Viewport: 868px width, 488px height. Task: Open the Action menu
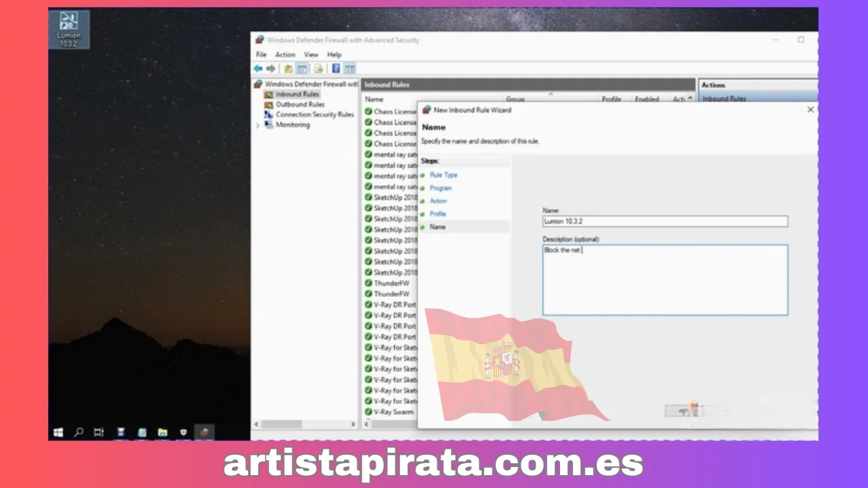click(x=285, y=55)
